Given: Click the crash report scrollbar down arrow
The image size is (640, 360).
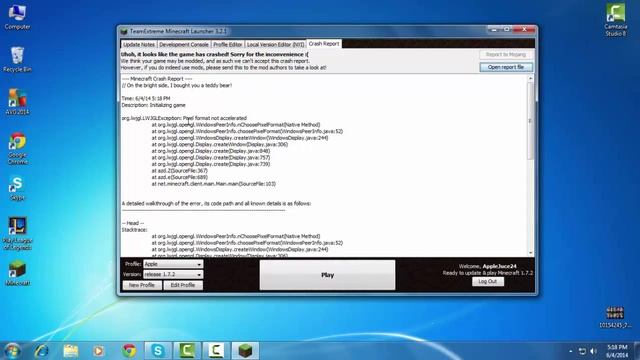Looking at the screenshot, I should (x=530, y=253).
